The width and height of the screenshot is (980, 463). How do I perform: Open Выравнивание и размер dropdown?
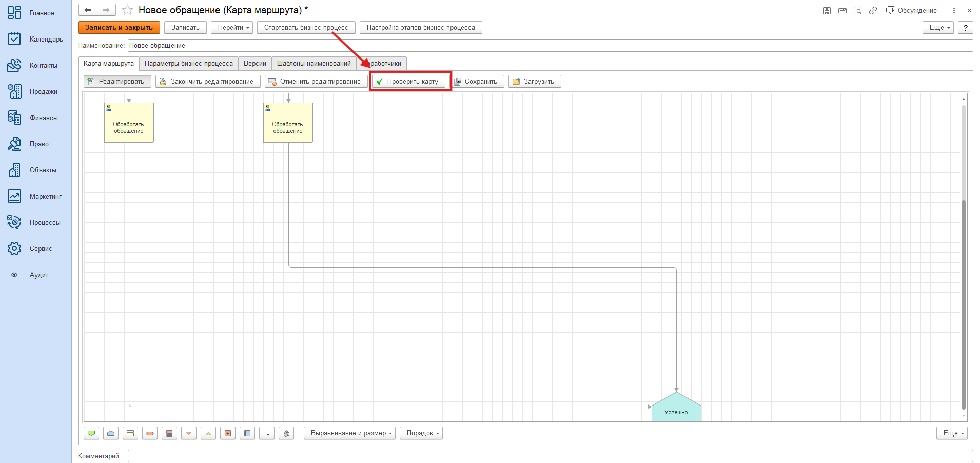point(349,433)
